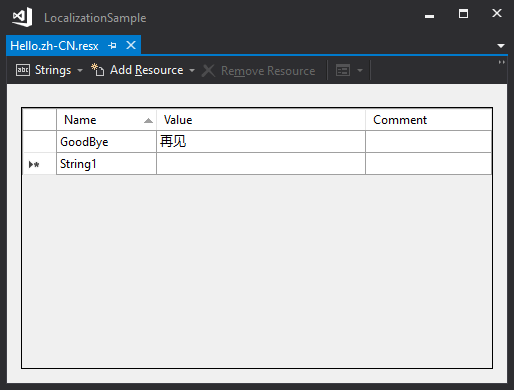Expand the Strings dropdown arrow
514x390 pixels.
click(x=80, y=71)
